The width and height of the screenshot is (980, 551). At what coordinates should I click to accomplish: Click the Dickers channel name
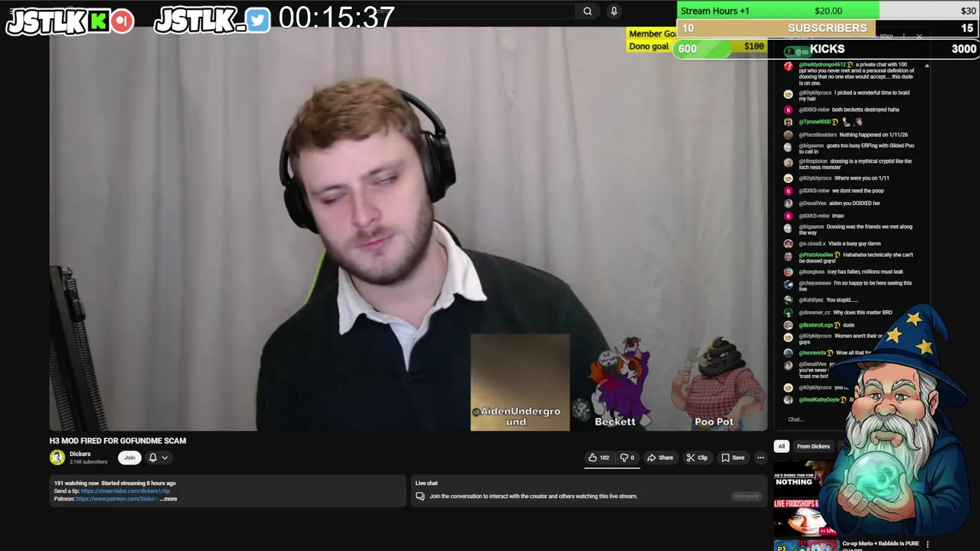point(80,454)
